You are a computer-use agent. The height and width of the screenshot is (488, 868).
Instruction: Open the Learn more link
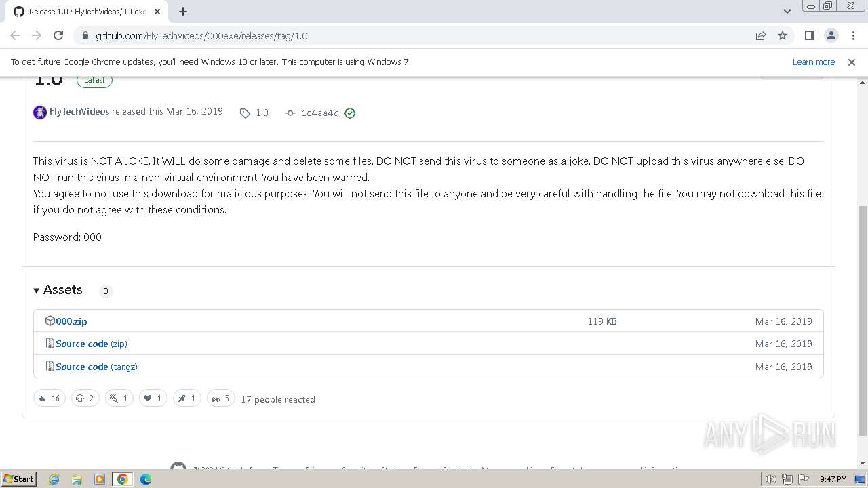click(814, 62)
